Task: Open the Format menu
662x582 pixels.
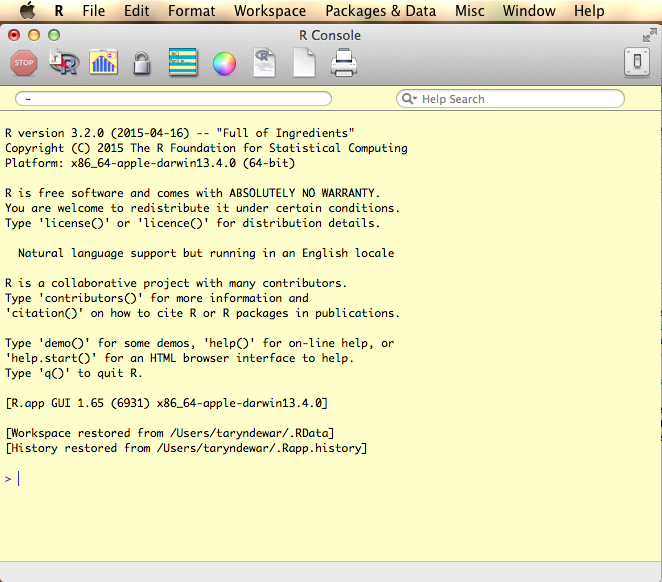Action: pos(191,11)
